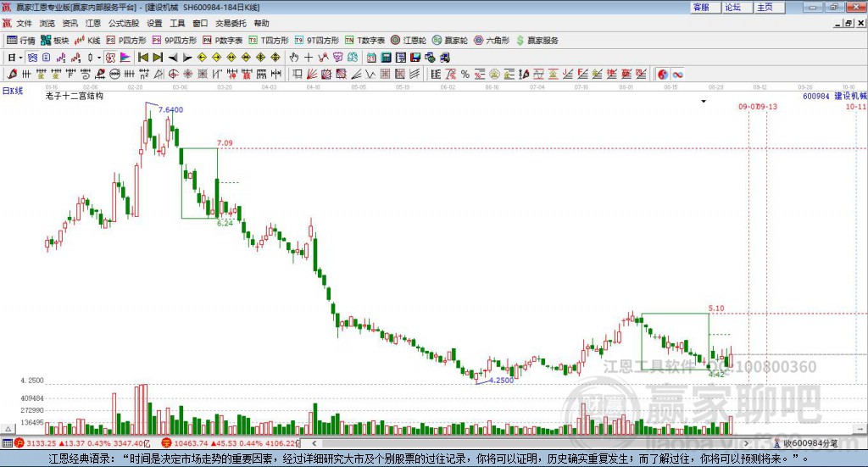The height and width of the screenshot is (467, 868).
Task: Expand the volume panel triangle button
Action: 8,428
